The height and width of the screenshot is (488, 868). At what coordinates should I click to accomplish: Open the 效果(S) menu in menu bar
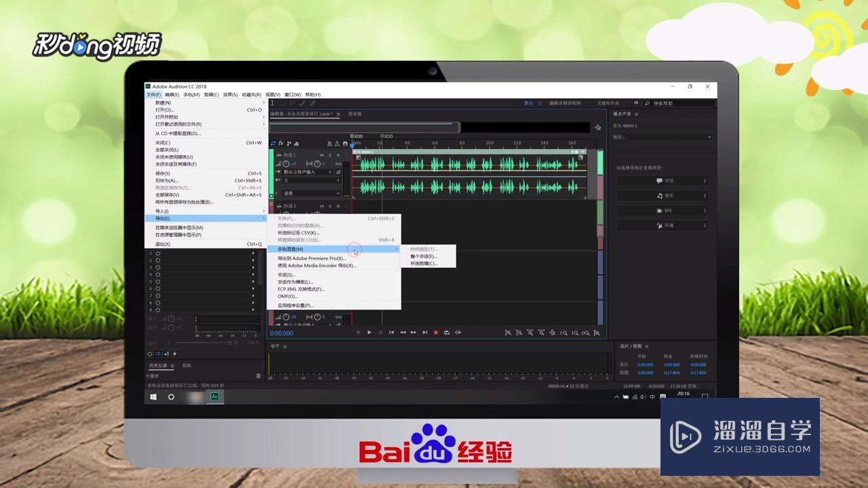(x=231, y=95)
